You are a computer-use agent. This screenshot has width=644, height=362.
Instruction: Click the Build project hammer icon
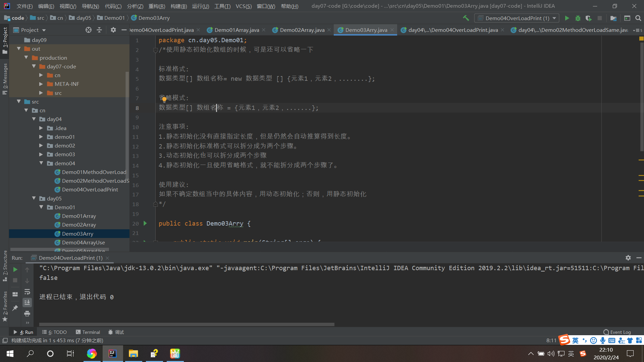(466, 18)
